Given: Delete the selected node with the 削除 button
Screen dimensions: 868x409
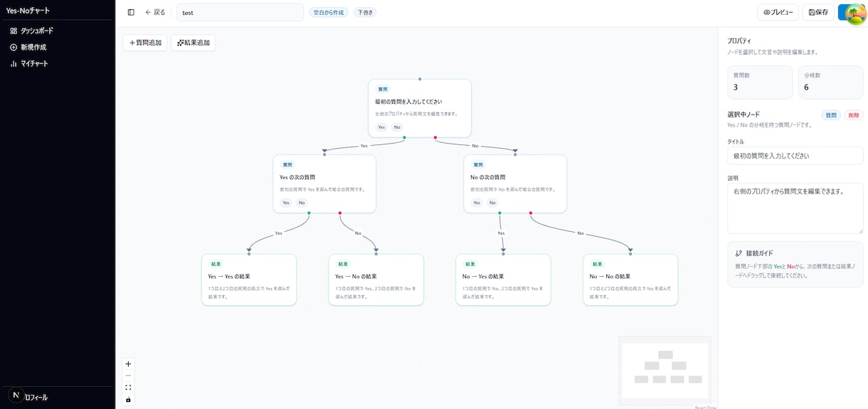Looking at the screenshot, I should pyautogui.click(x=854, y=115).
